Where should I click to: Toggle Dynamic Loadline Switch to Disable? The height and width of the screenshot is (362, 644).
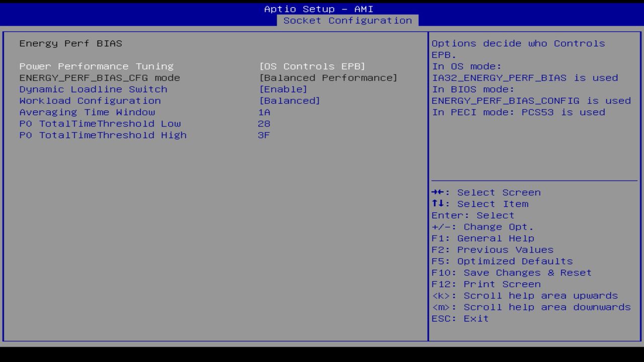[x=283, y=89]
